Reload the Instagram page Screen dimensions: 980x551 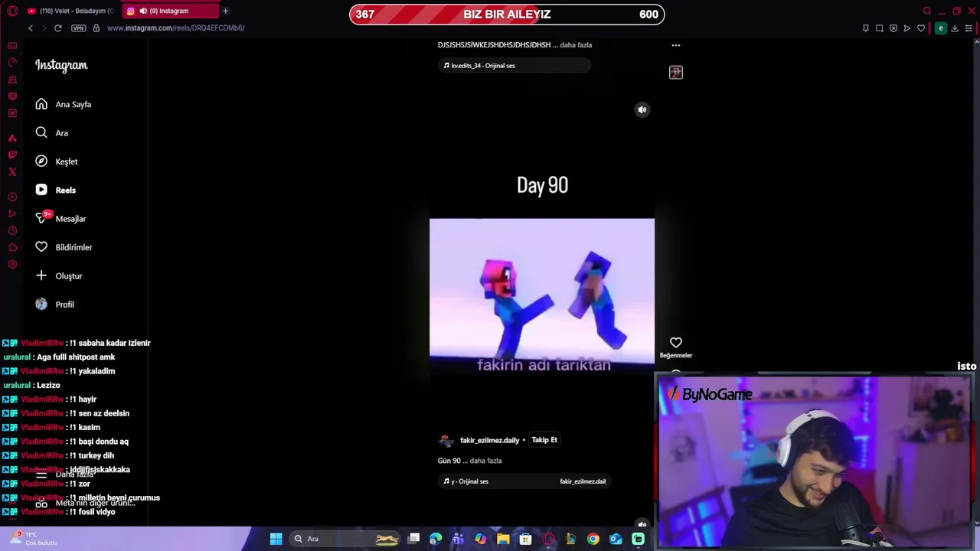coord(57,28)
